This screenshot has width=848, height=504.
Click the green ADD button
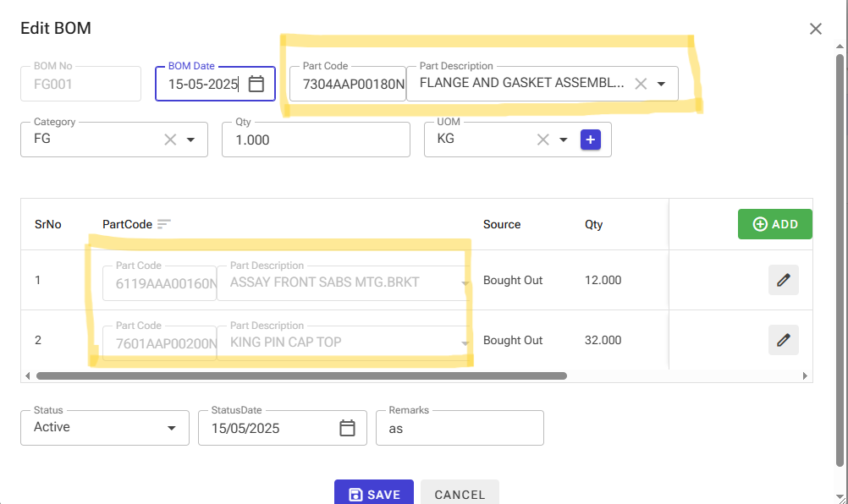[x=775, y=223]
